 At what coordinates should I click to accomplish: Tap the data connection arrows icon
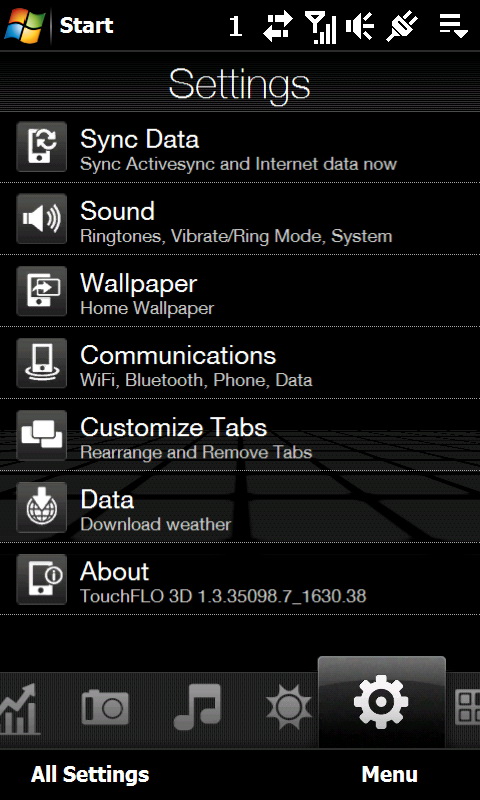(x=278, y=26)
